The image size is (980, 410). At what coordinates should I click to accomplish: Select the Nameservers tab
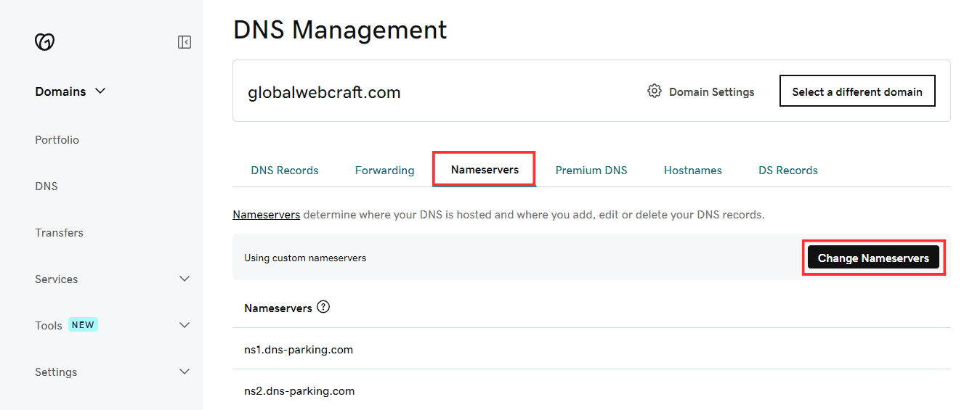click(485, 170)
